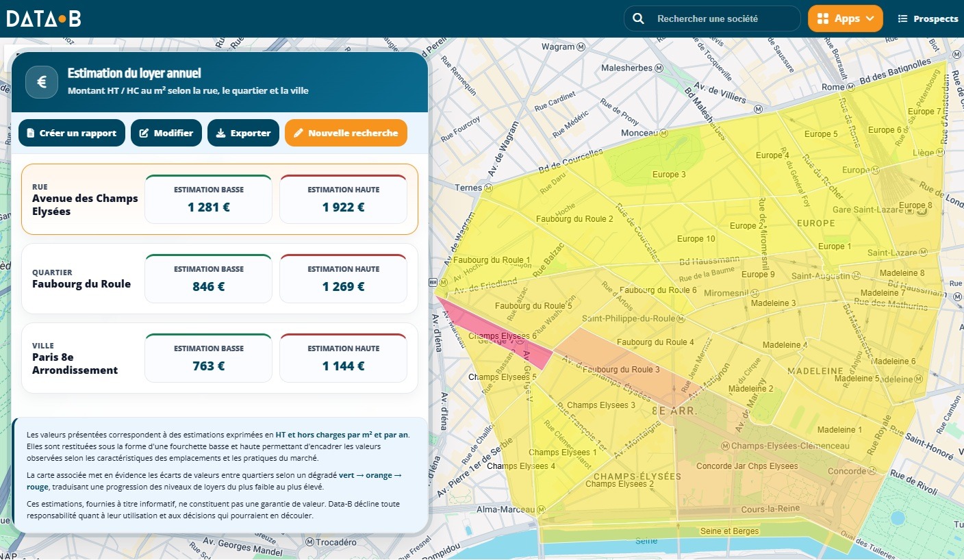964x560 pixels.
Task: Click the Malesherbes metro station marker
Action: pyautogui.click(x=659, y=68)
